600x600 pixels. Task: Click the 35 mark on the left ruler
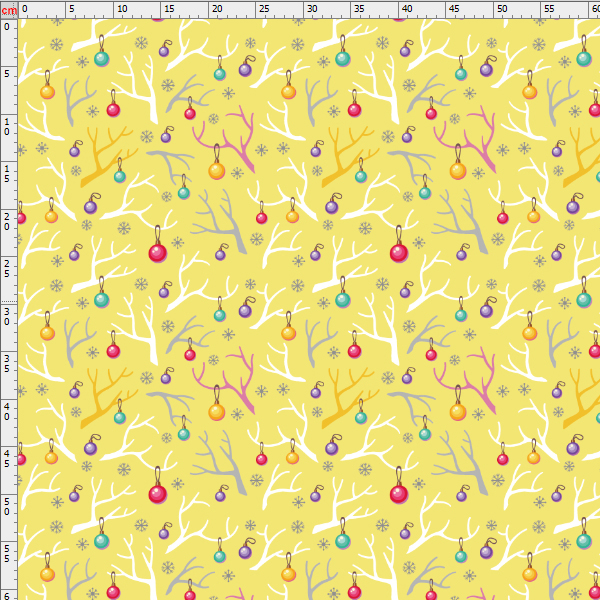pyautogui.click(x=7, y=364)
